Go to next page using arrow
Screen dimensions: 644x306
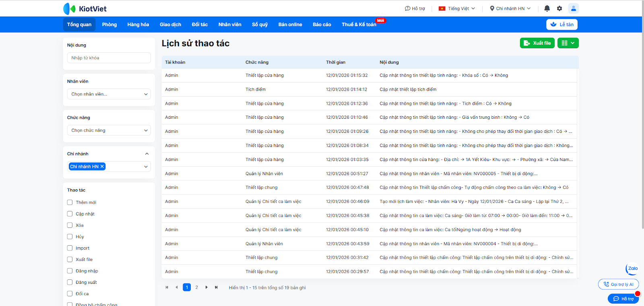click(206, 287)
